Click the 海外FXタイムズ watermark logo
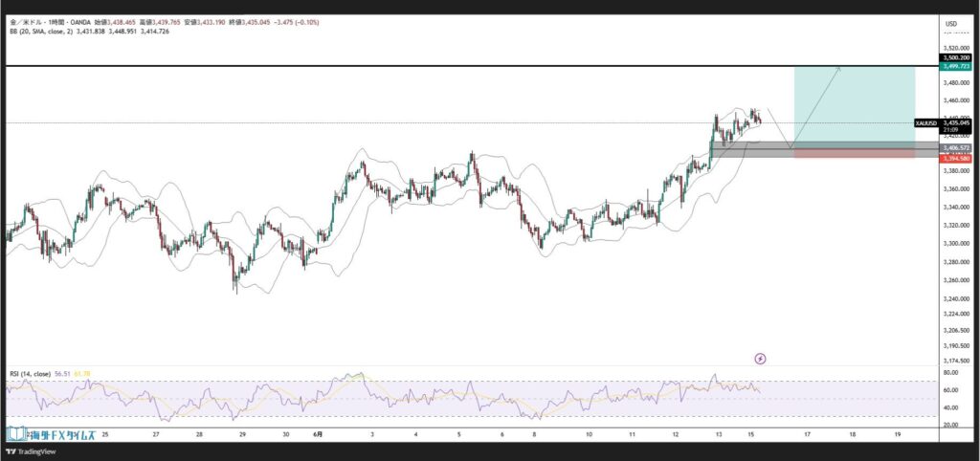Viewport: 980px width, 461px height. (x=51, y=433)
